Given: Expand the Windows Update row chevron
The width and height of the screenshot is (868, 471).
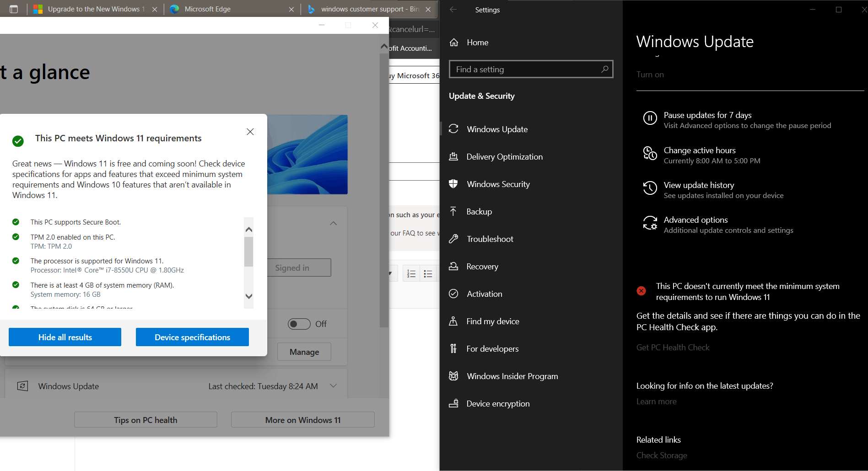Looking at the screenshot, I should (x=334, y=386).
